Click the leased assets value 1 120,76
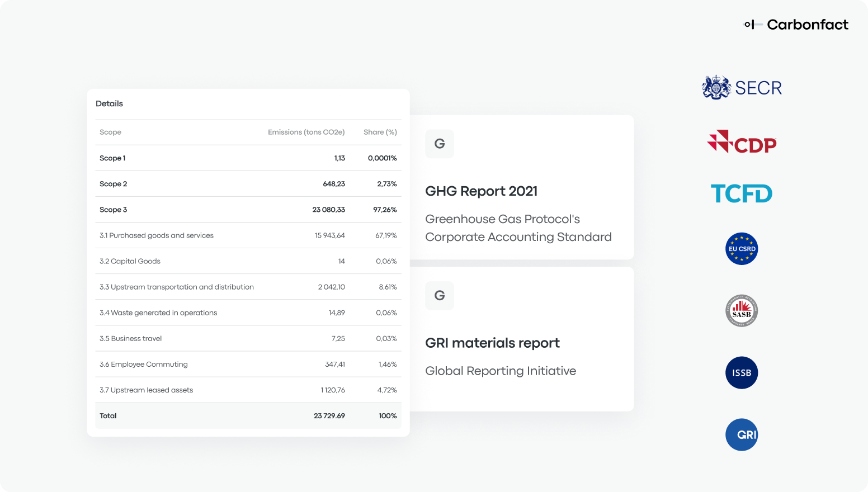 tap(333, 390)
